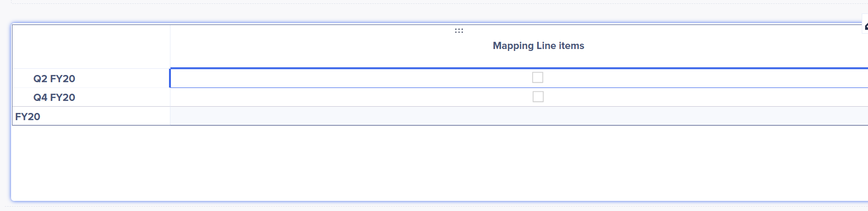Click the greyed FY20 summary cell
Image resolution: width=868 pixels, height=211 pixels.
[x=519, y=116]
